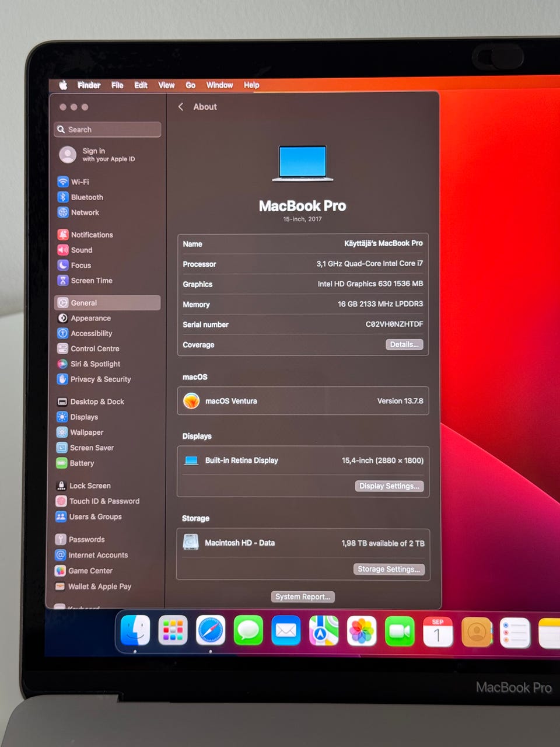
Task: Open Lock Screen settings
Action: click(83, 486)
